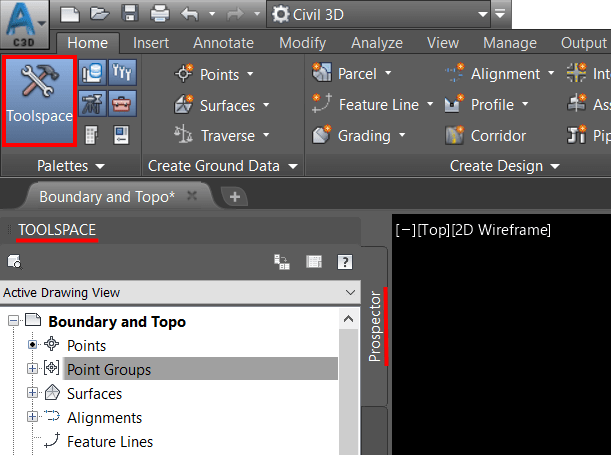611x455 pixels.
Task: Customize the Quick Access Toolbar arrow
Action: 500,14
